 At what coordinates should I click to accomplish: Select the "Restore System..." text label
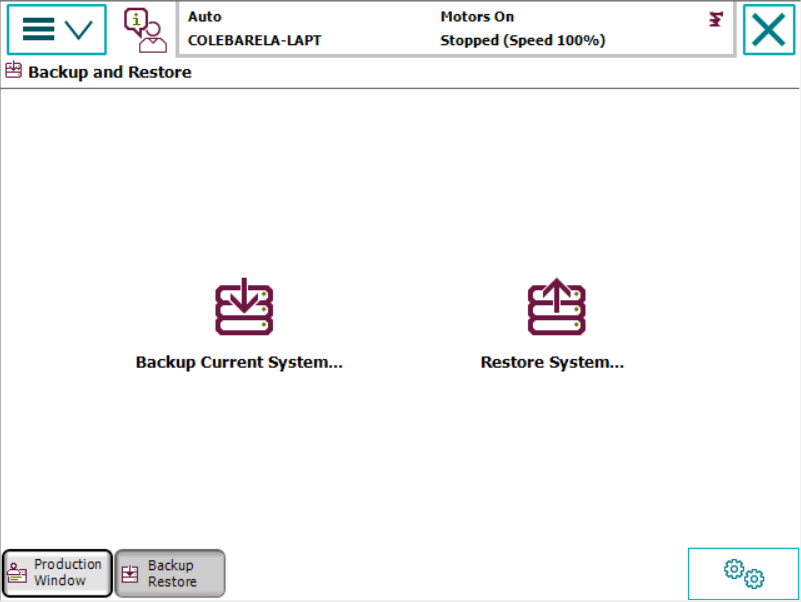552,362
